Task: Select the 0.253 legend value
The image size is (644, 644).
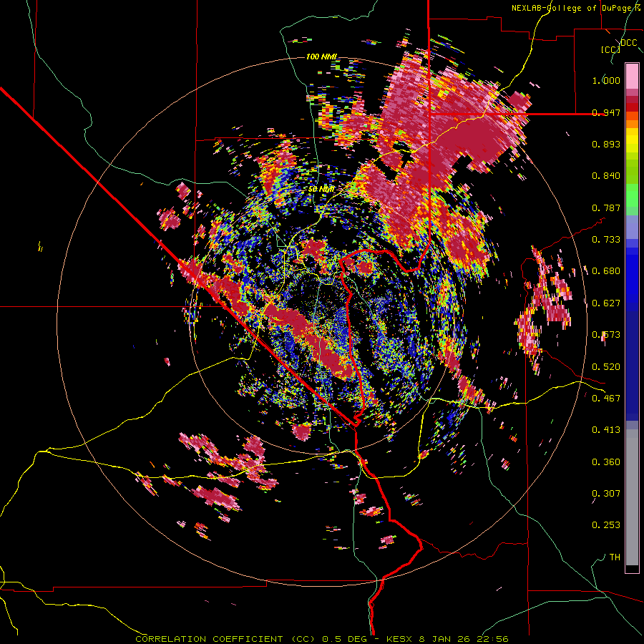Action: tap(606, 525)
